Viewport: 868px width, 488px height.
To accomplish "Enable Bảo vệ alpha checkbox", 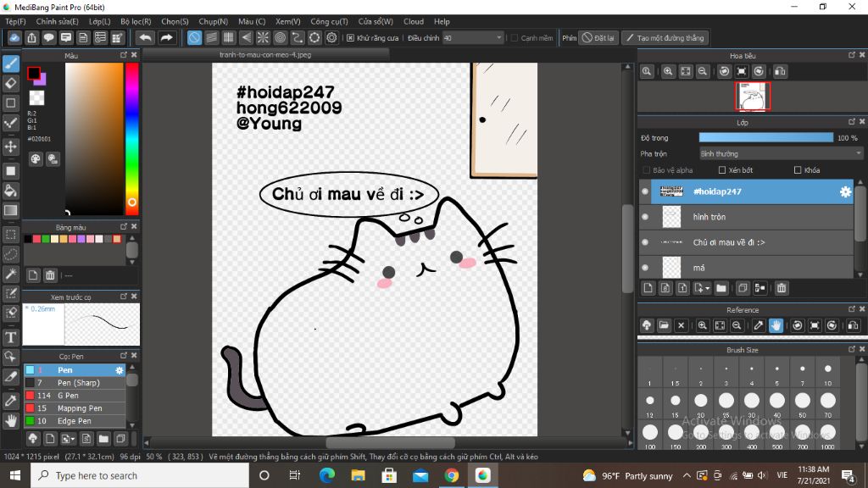I will pyautogui.click(x=646, y=169).
